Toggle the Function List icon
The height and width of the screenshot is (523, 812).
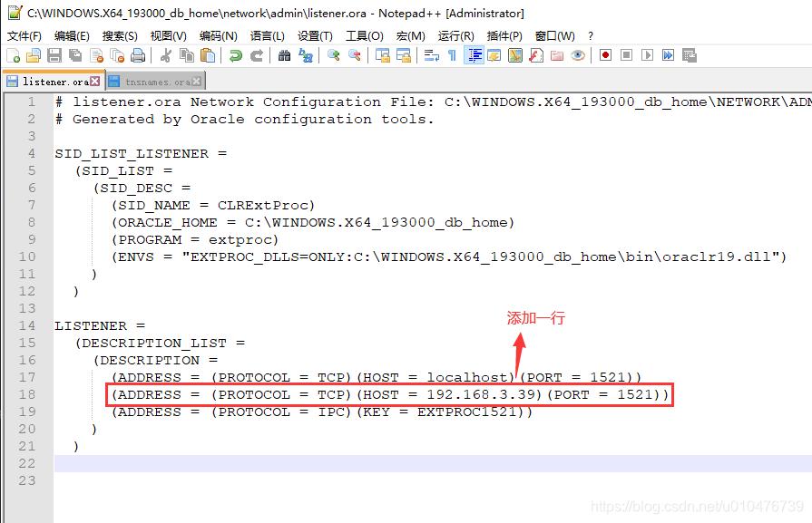[x=536, y=55]
